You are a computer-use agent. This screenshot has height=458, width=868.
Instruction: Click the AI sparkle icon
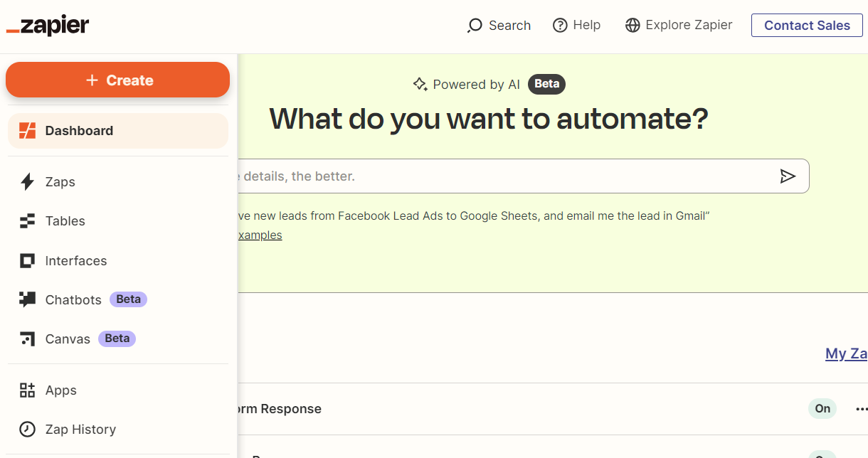(x=420, y=85)
